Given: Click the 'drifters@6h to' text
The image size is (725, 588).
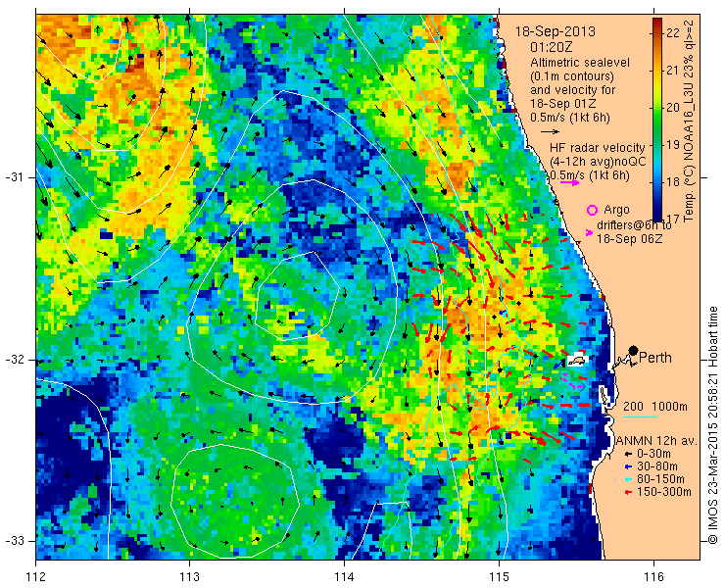Looking at the screenshot, I should point(634,225).
